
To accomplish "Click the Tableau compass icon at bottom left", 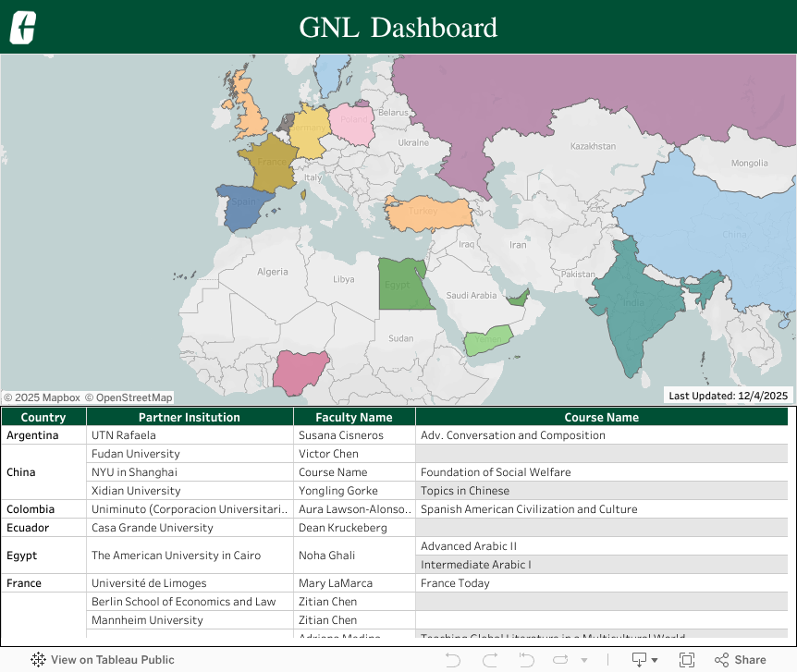I will pyautogui.click(x=39, y=659).
